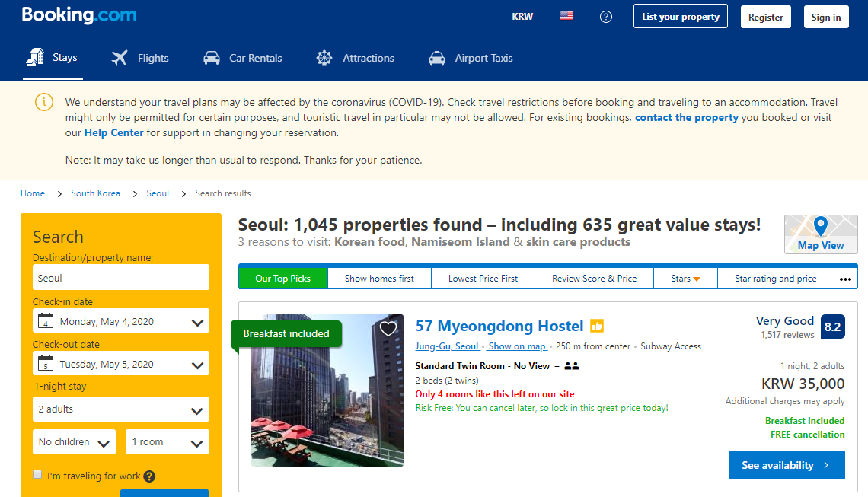Open the check-in date dropdown
The width and height of the screenshot is (868, 497).
coord(120,321)
